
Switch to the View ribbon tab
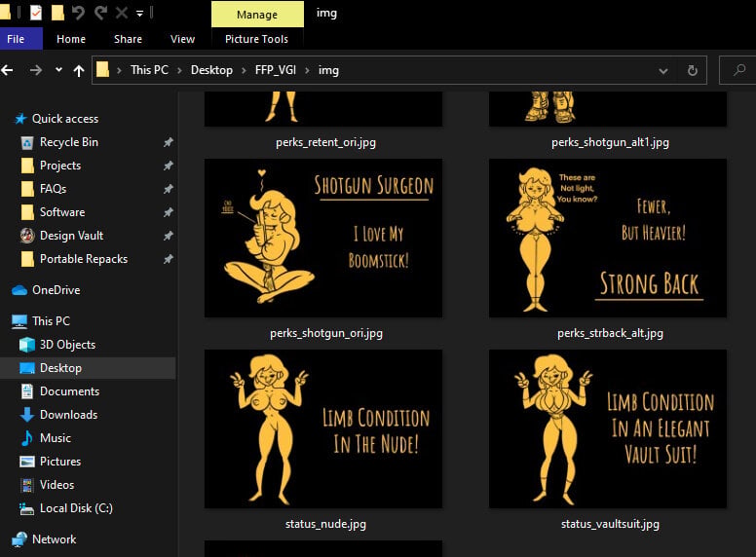(x=182, y=39)
